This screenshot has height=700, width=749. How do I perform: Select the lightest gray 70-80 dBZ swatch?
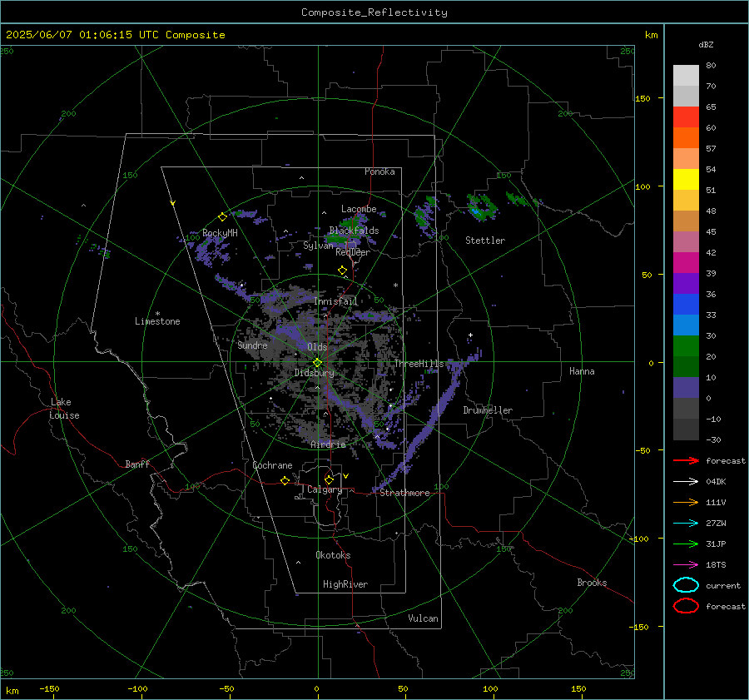pos(686,76)
